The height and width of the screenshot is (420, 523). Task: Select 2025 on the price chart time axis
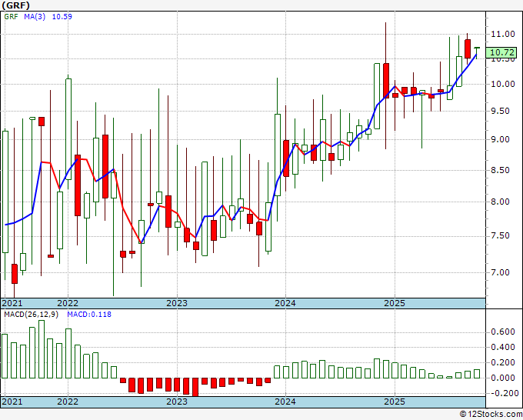point(394,303)
